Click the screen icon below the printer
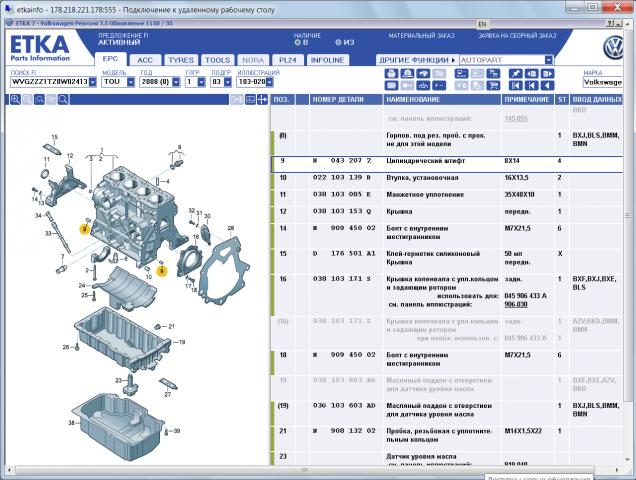The image size is (636, 480). tap(391, 86)
